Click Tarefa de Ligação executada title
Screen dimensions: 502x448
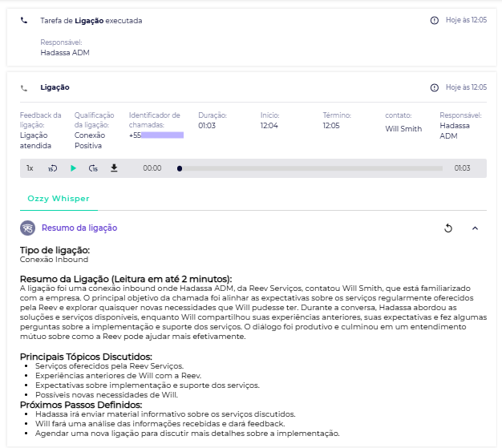pyautogui.click(x=91, y=21)
